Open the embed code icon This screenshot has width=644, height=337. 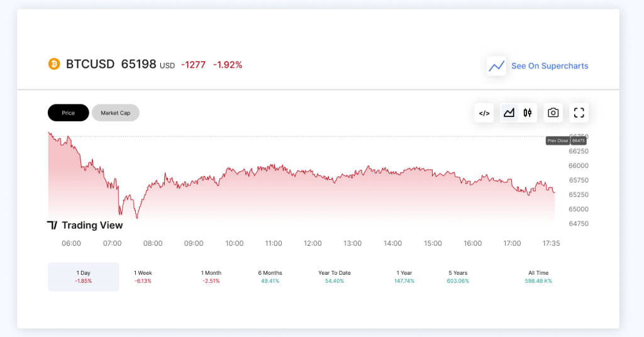[484, 113]
